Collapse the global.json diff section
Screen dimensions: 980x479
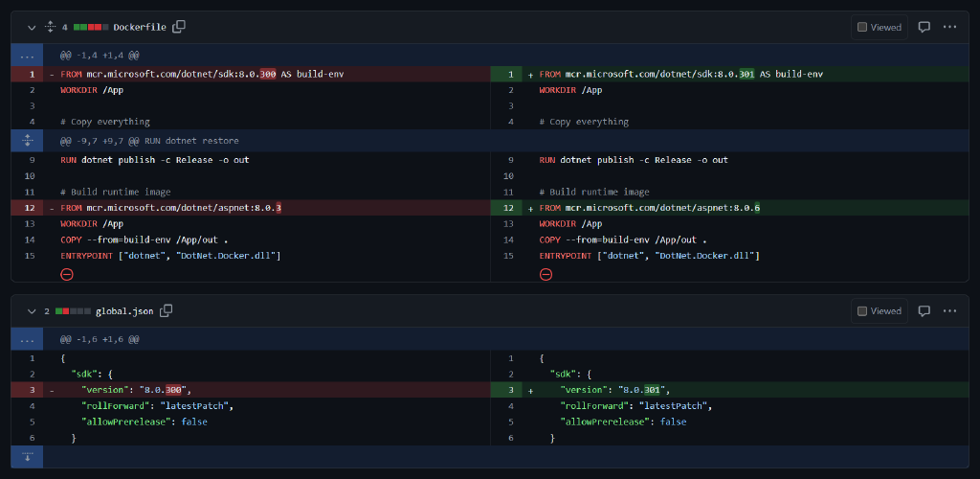point(32,310)
